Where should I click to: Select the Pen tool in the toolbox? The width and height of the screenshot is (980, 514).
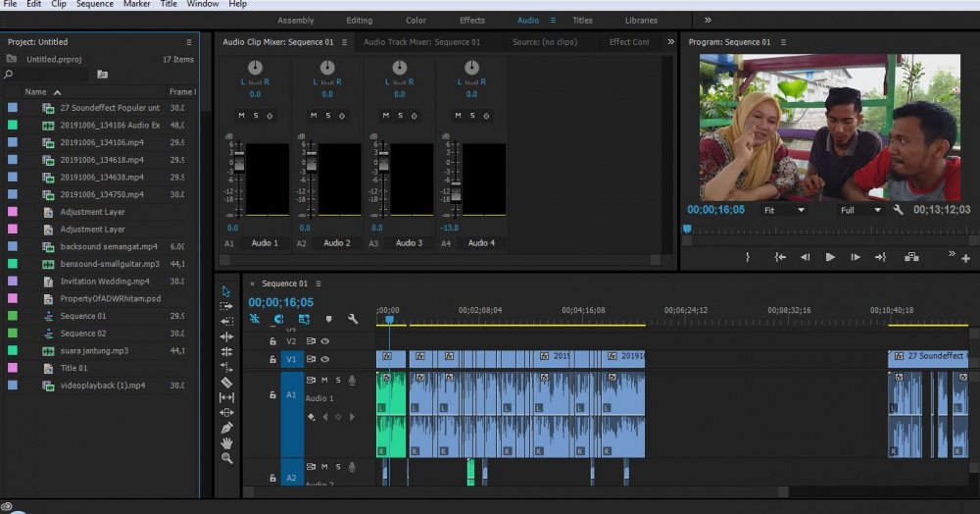coord(226,428)
